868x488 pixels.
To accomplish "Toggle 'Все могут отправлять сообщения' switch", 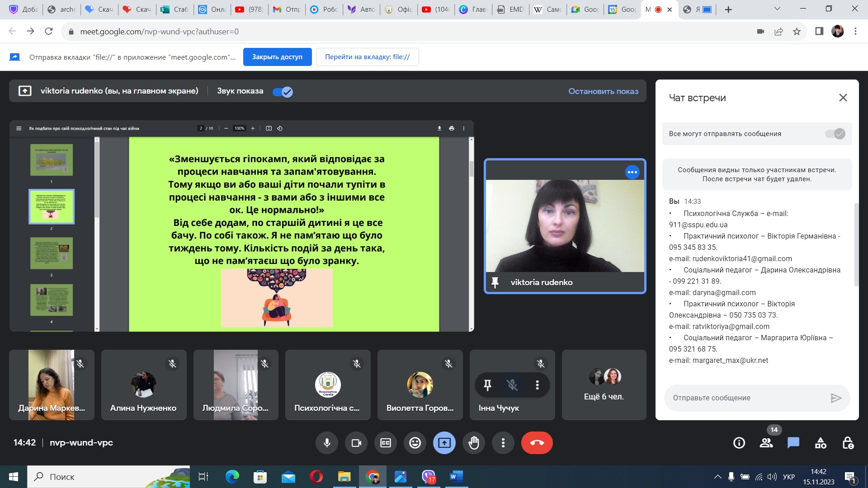I will (835, 134).
